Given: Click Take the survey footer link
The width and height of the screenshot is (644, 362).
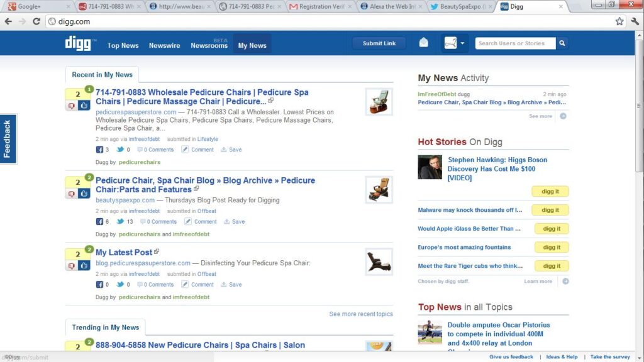Looking at the screenshot, I should click(610, 357).
